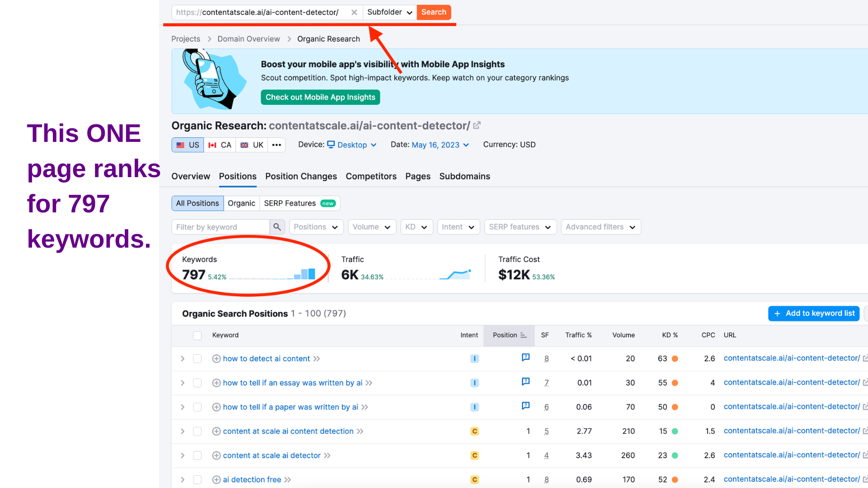Open external link icon beside page title

477,126
